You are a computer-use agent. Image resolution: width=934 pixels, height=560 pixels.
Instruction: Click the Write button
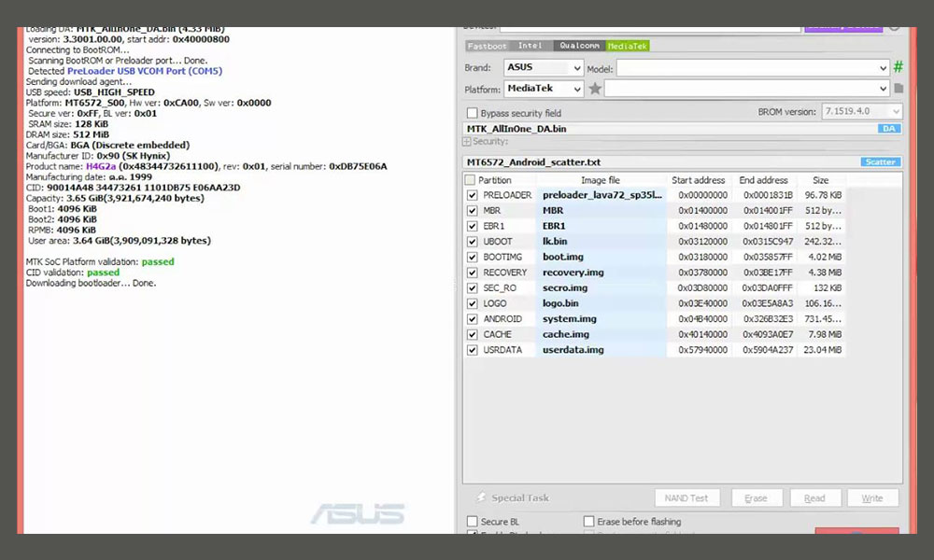coord(872,498)
